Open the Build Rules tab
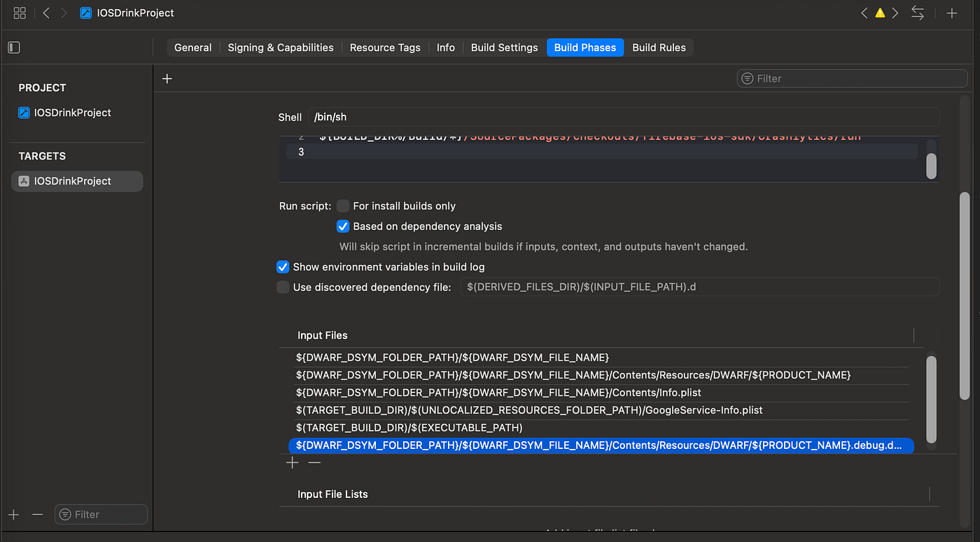The width and height of the screenshot is (980, 542). 659,48
